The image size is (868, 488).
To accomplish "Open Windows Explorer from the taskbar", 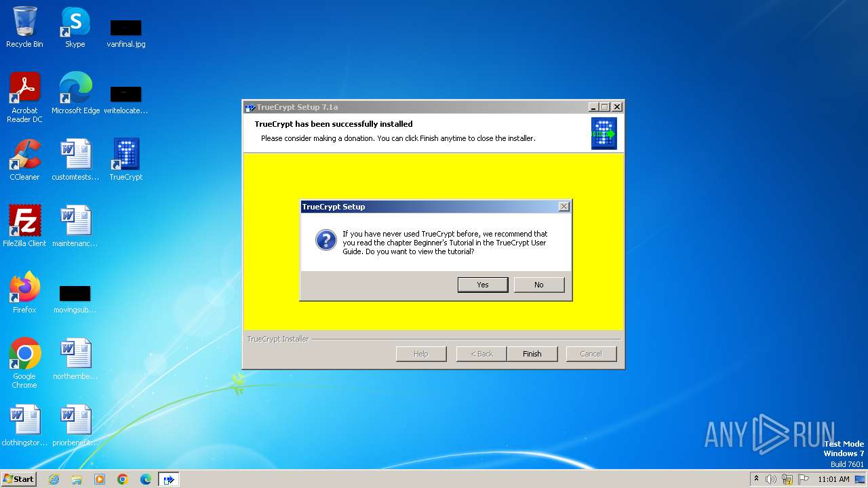I will 77,479.
